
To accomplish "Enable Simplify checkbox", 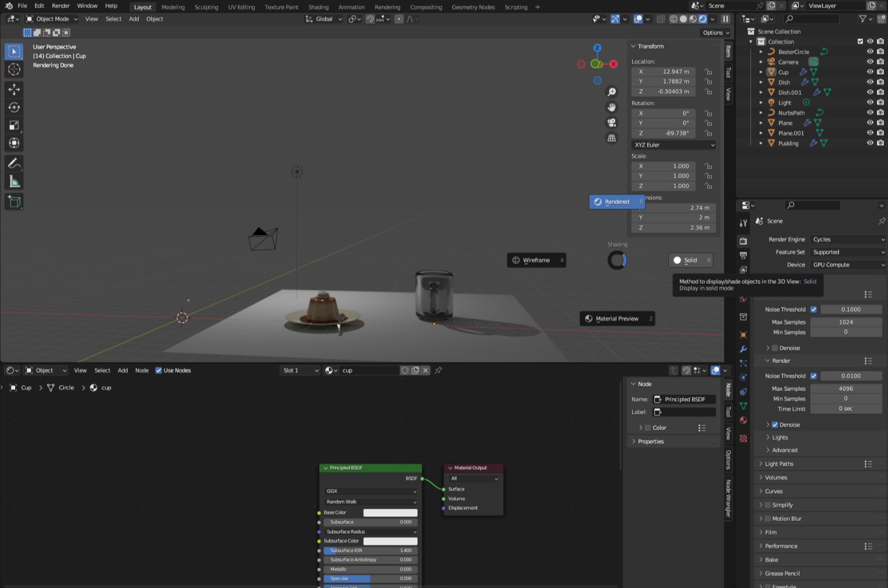I will 768,505.
